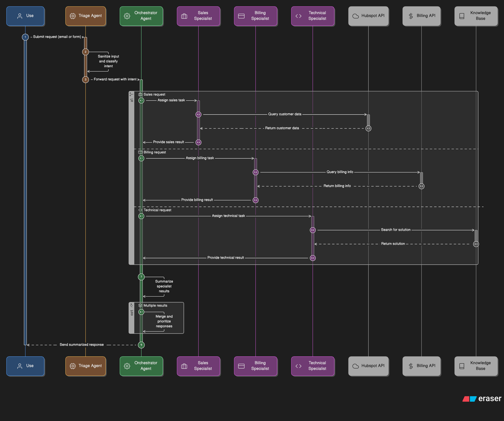Click the layers icon beside Multiple results
This screenshot has width=504, height=421.
coord(140,305)
